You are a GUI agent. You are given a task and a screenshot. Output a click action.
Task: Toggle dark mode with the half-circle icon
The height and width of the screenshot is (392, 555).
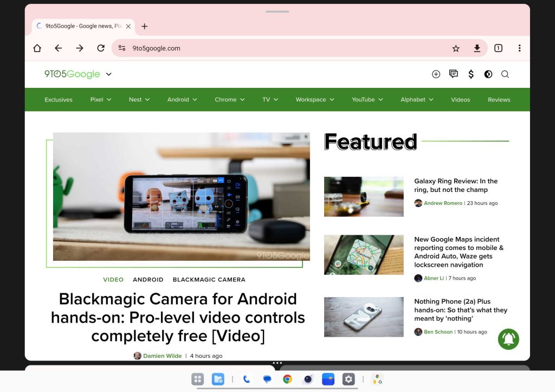click(x=488, y=74)
